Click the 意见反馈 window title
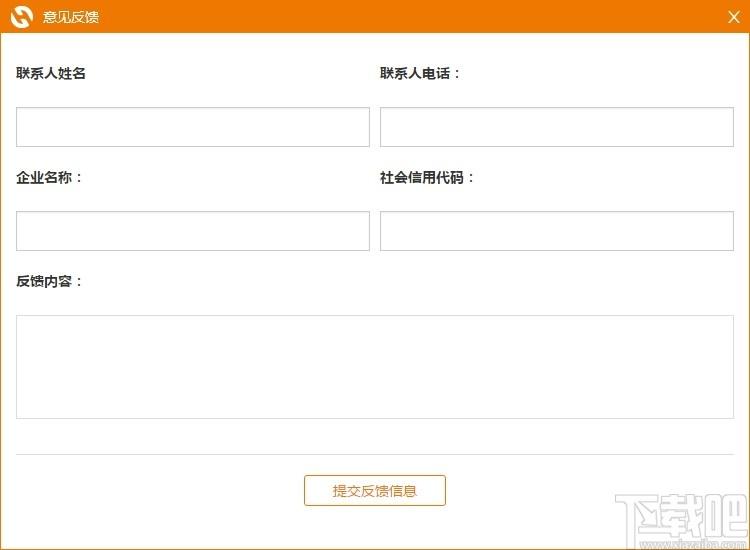This screenshot has height=550, width=750. (71, 17)
